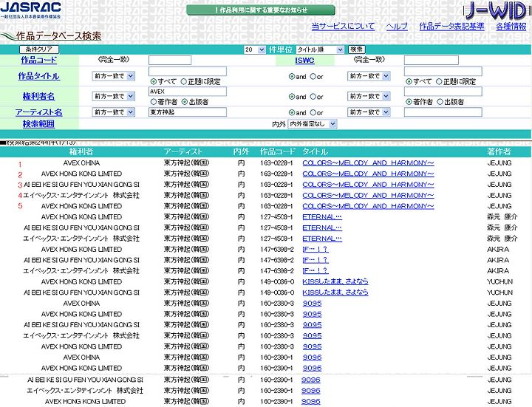Viewport: 532px width, 407px height.
Task: Select 著作者 radio under AVEX field
Action: (154, 101)
